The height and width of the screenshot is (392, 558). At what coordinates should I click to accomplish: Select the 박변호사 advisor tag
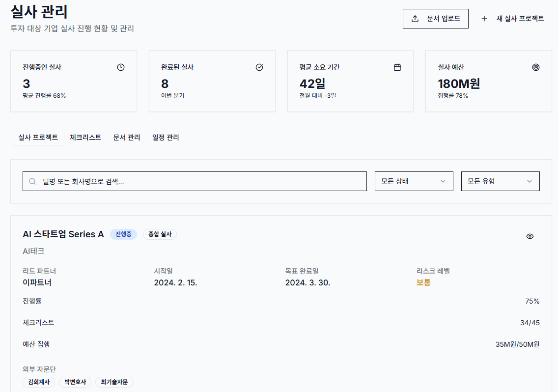tap(75, 382)
